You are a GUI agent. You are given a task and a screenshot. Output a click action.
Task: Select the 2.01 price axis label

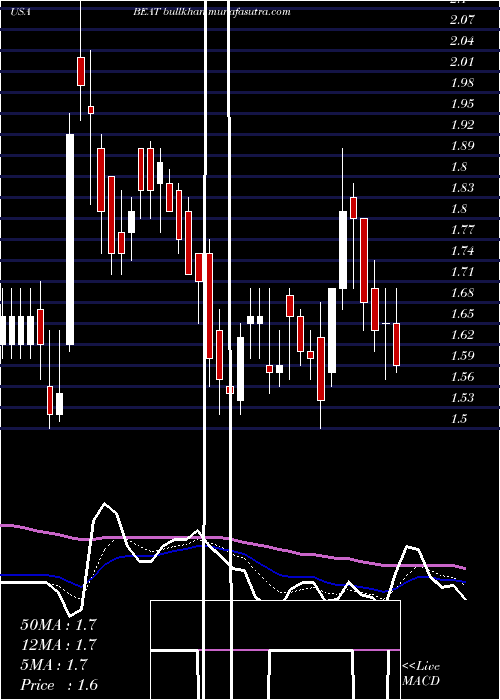tap(462, 62)
